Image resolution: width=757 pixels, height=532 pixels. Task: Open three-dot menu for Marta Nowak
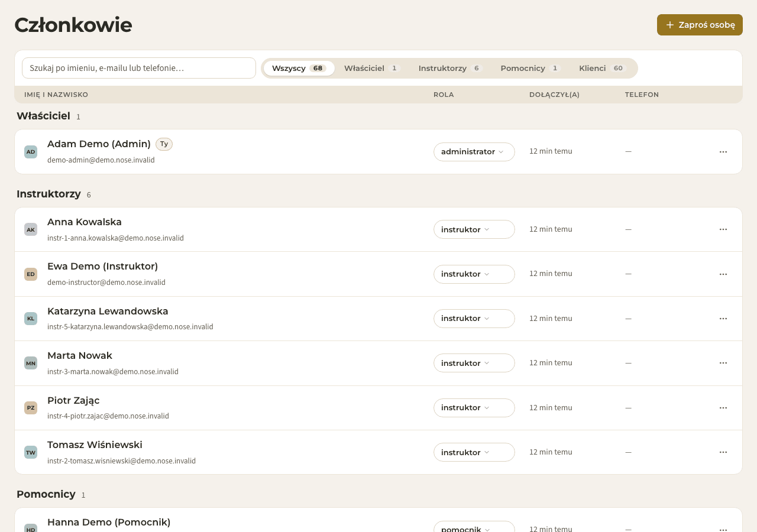point(723,363)
